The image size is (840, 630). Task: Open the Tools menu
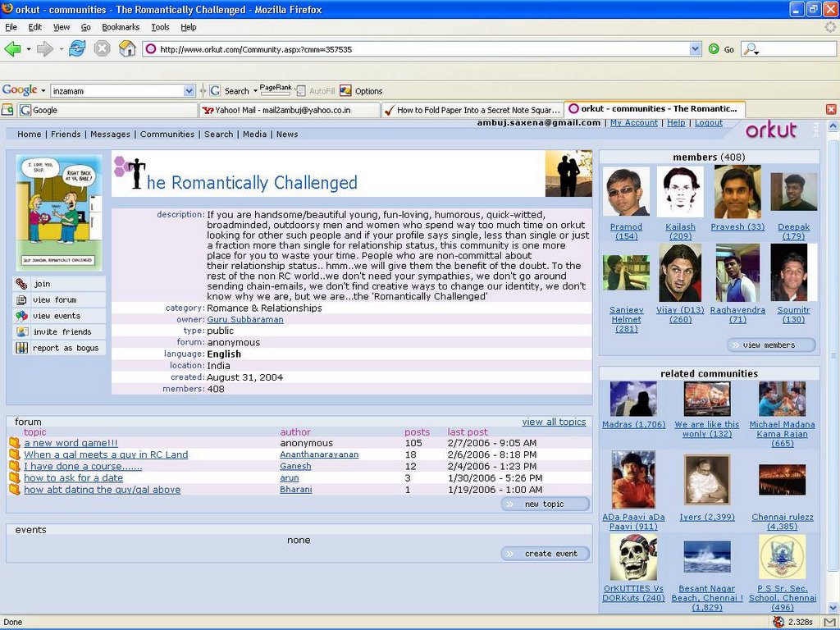click(x=160, y=27)
